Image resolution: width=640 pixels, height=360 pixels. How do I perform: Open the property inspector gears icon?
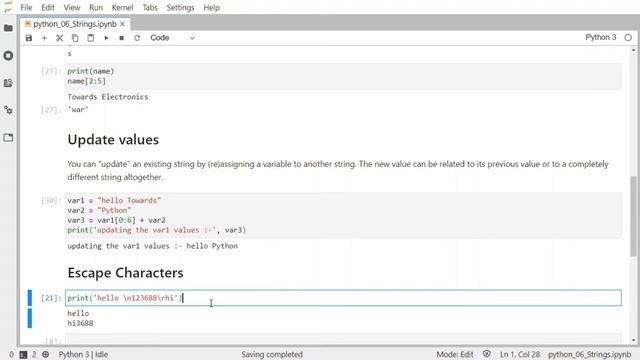pyautogui.click(x=8, y=110)
